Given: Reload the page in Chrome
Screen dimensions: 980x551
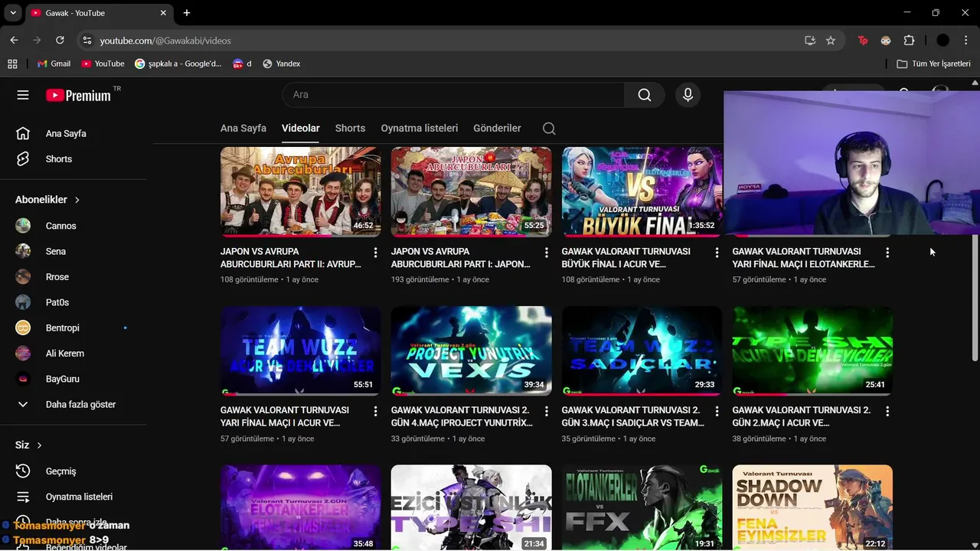Looking at the screenshot, I should [60, 41].
